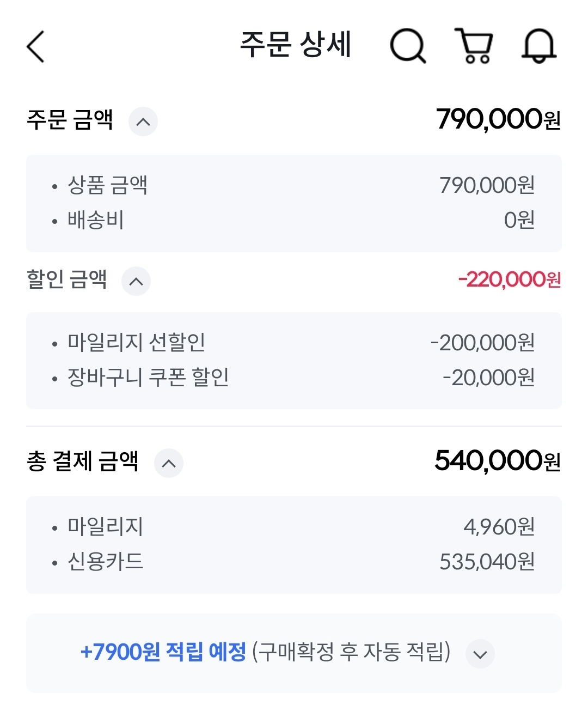Viewport: 588px width, 711px height.
Task: Tap the 총 결제 금액 header label
Action: [83, 461]
